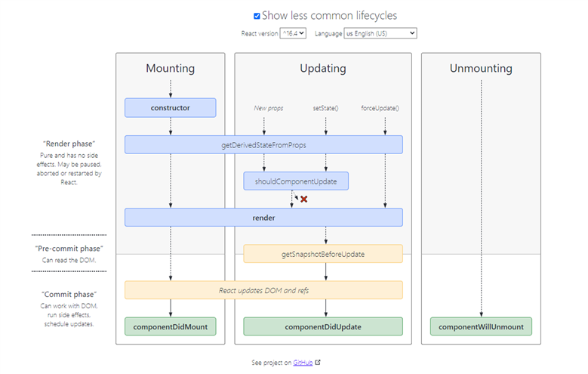This screenshot has height=374, width=588.
Task: Uncheck the Show less common lifecycles checkbox
Action: click(x=257, y=16)
